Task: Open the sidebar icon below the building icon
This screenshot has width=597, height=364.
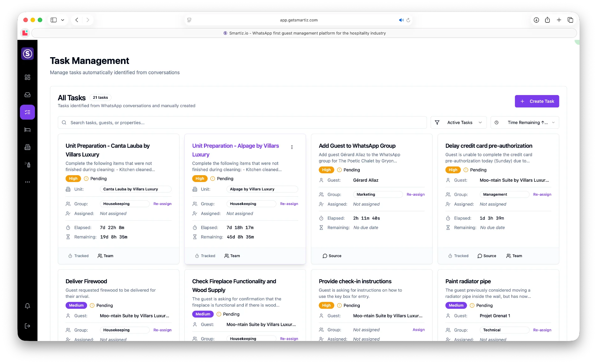Action: coord(27,165)
